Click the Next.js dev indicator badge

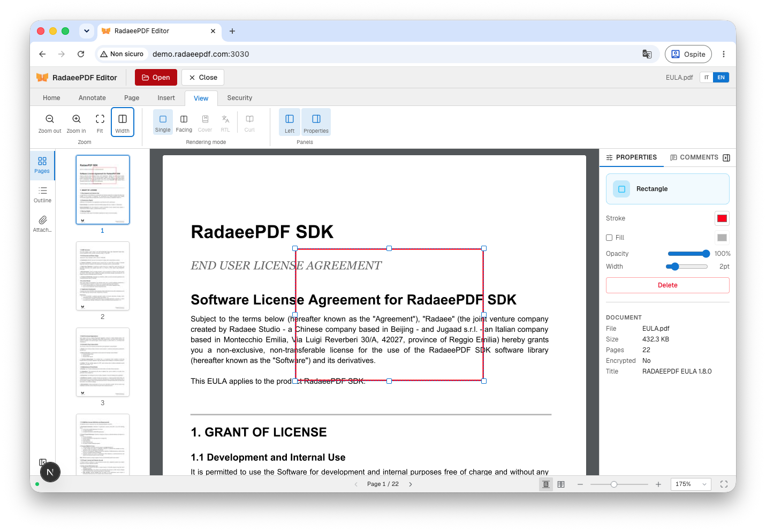(x=50, y=472)
